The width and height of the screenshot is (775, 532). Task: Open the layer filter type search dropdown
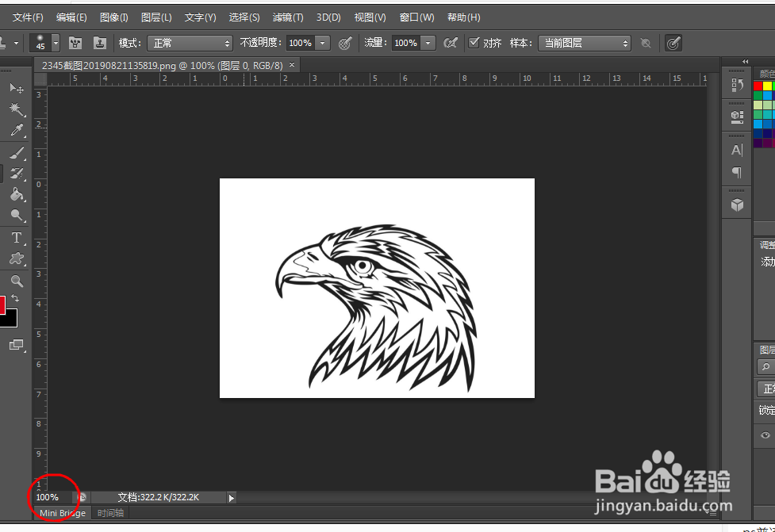coord(765,367)
